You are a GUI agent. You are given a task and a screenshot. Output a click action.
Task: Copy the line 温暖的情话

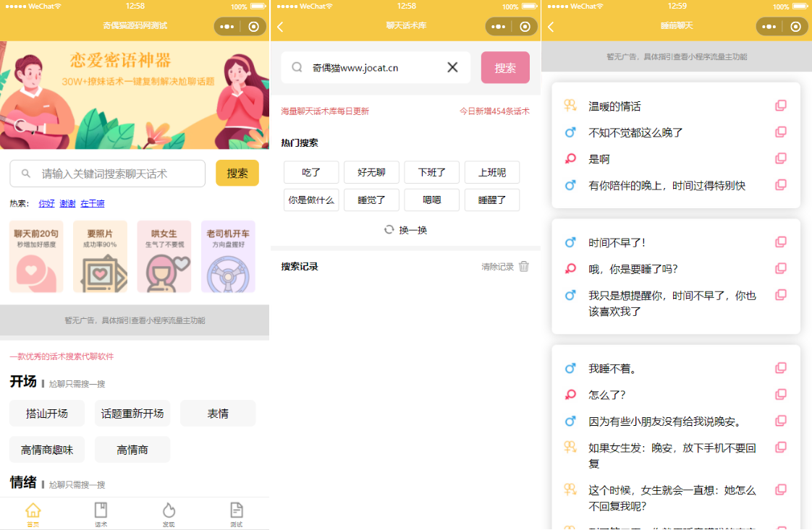[x=781, y=106]
